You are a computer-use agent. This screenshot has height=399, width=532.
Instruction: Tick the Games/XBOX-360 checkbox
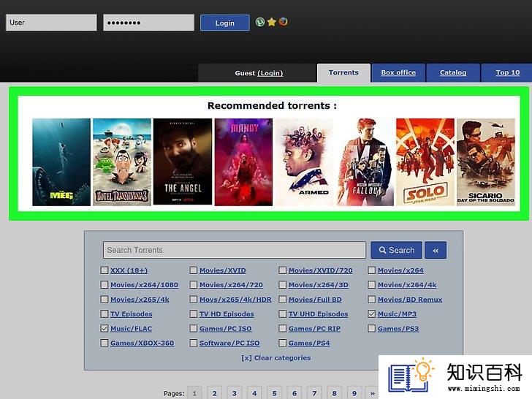tap(104, 343)
